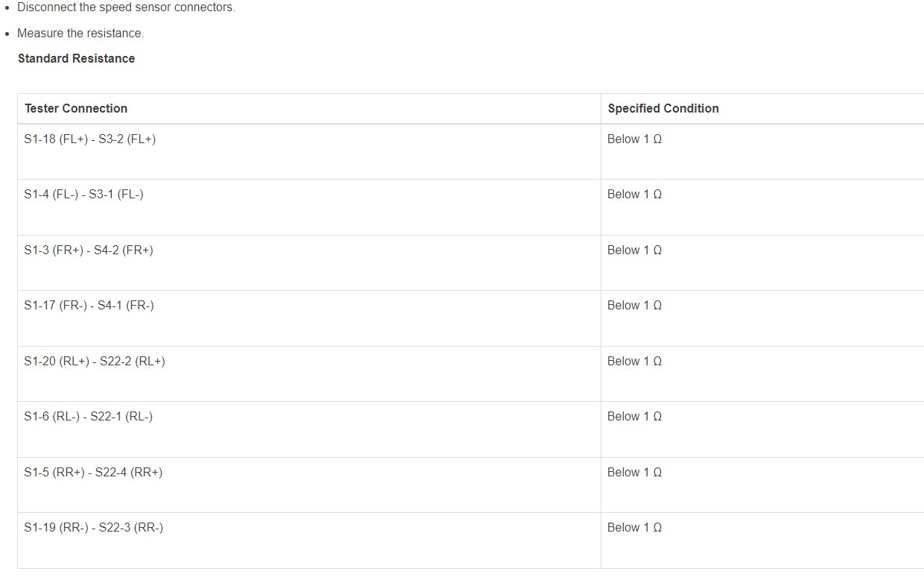The width and height of the screenshot is (924, 580).
Task: Click the Standard Resistance heading
Action: (x=76, y=59)
